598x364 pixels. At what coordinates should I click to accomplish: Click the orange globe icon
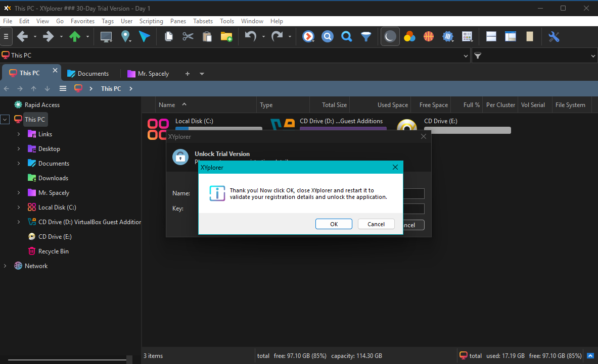click(429, 36)
